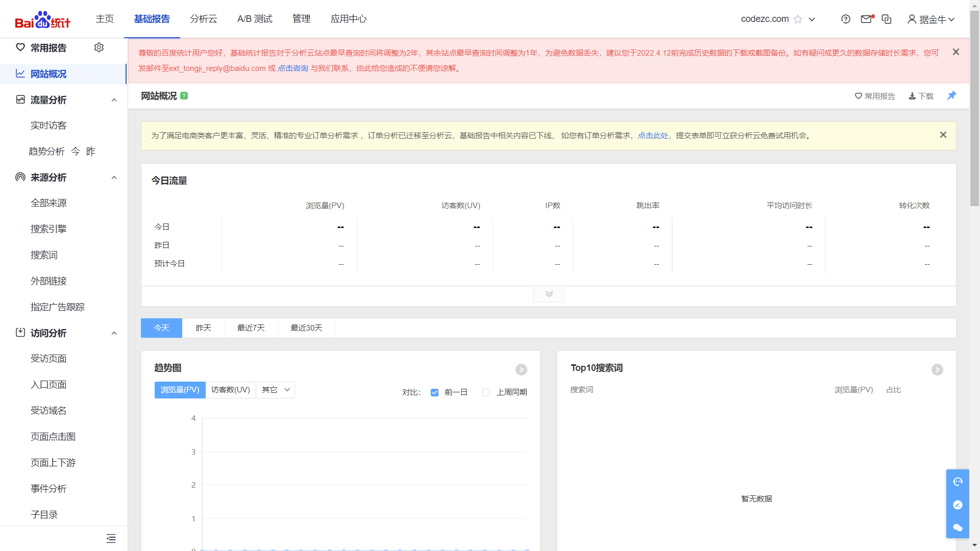Screen dimensions: 980x551
Task: Click the 点击咨询 link in the notice
Action: (292, 67)
